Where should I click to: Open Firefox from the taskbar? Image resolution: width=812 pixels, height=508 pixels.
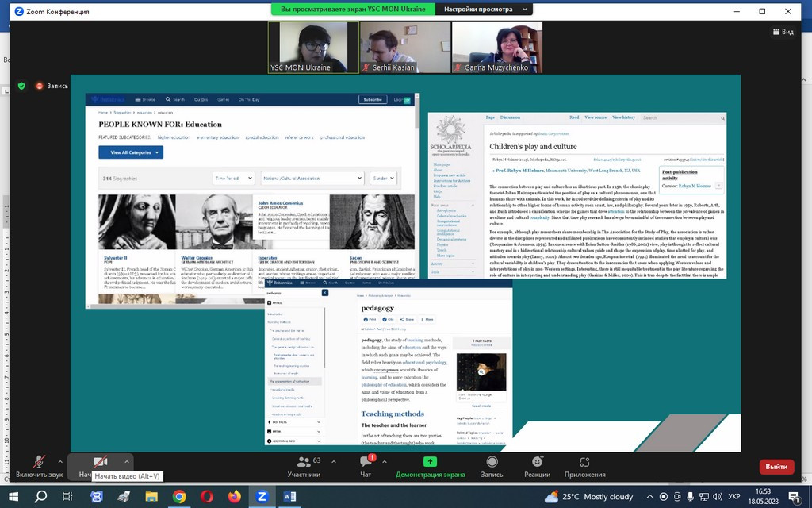click(x=234, y=497)
